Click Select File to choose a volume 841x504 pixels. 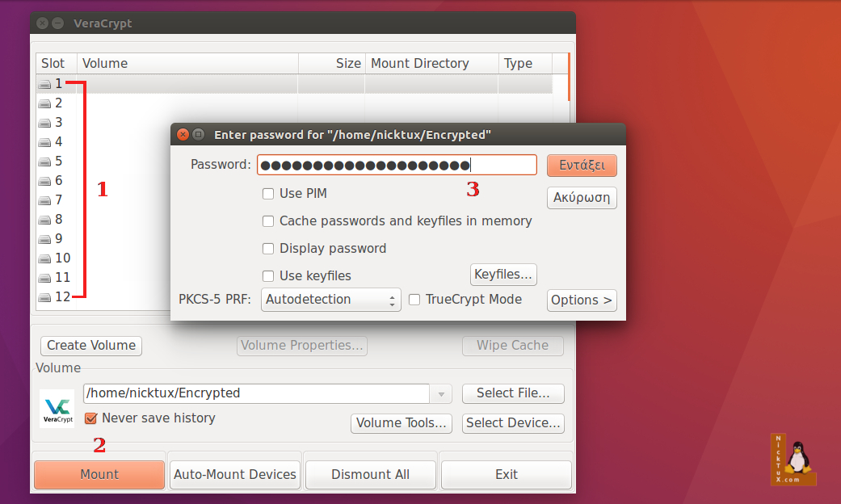(x=512, y=393)
